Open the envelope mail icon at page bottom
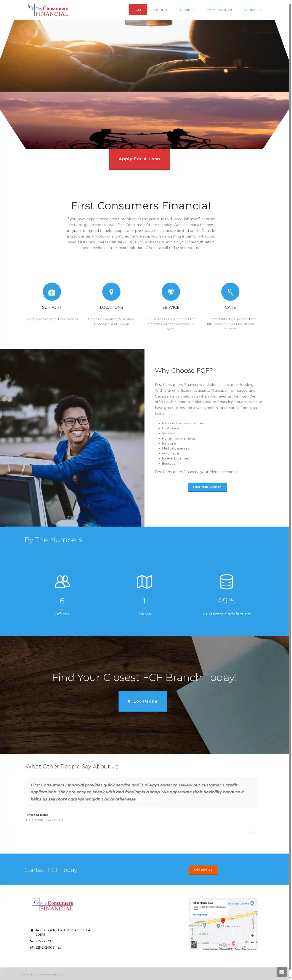 pyautogui.click(x=281, y=972)
